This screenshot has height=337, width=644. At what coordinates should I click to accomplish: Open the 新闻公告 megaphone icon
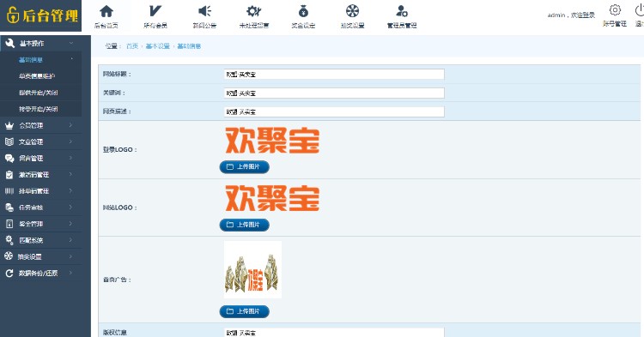pyautogui.click(x=204, y=11)
